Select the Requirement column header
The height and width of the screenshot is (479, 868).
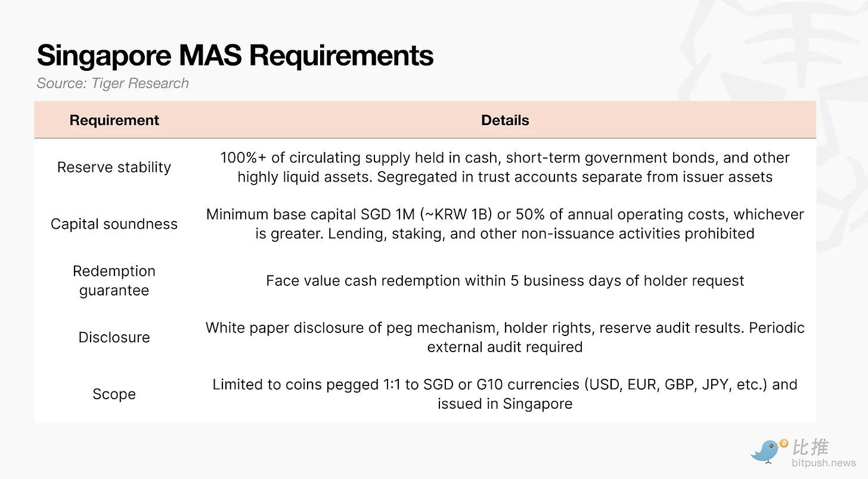point(114,120)
